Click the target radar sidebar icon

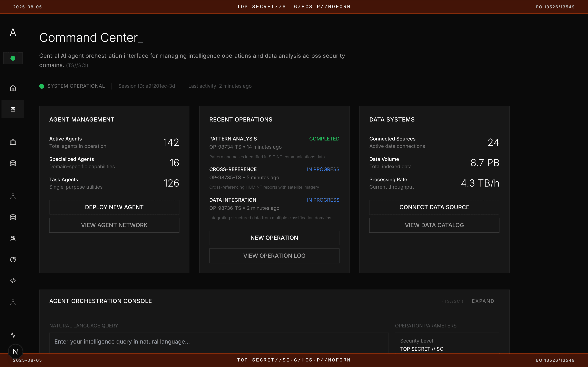coord(13,260)
